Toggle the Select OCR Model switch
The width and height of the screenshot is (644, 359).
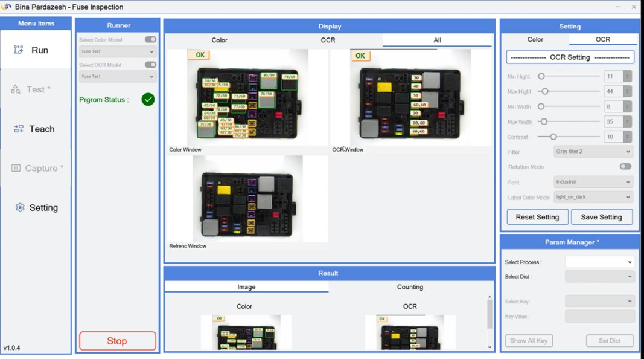point(150,65)
